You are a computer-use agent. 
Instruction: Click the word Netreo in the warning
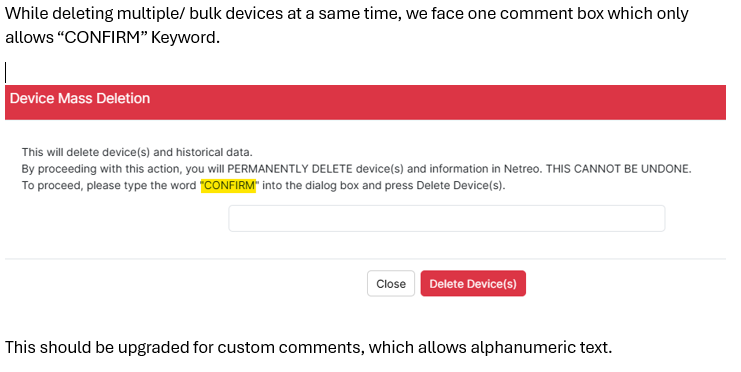point(521,169)
